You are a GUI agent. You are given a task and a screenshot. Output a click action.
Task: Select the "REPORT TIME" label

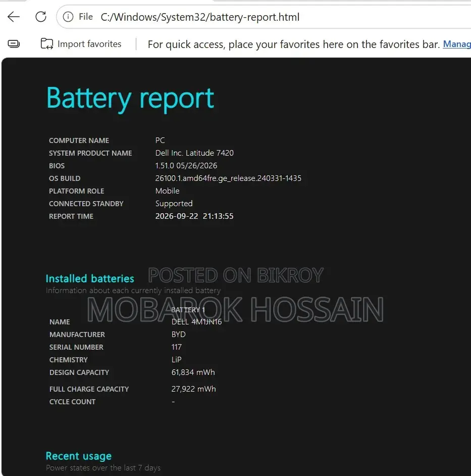tap(71, 216)
